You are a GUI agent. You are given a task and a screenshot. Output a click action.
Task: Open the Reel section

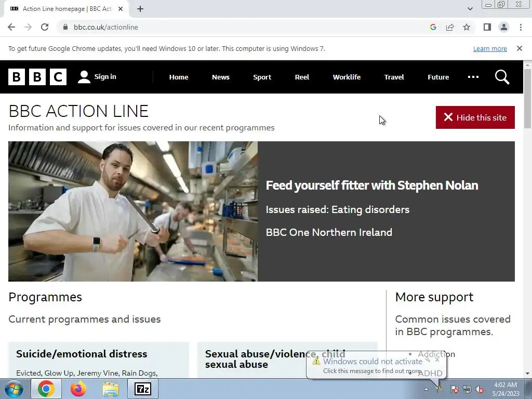[x=302, y=77]
